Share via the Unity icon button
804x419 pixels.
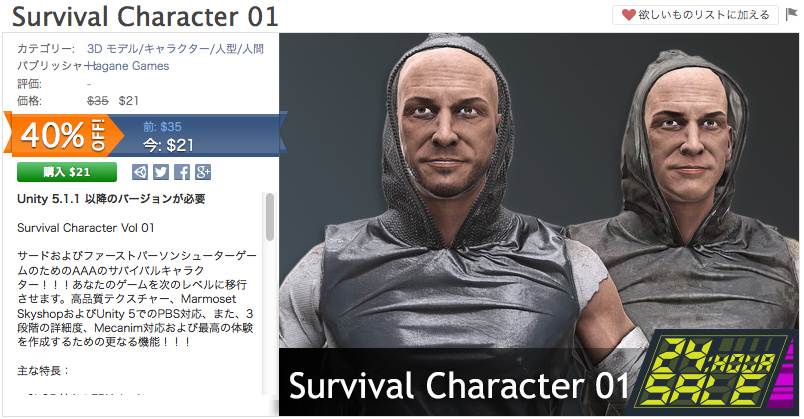[x=139, y=172]
